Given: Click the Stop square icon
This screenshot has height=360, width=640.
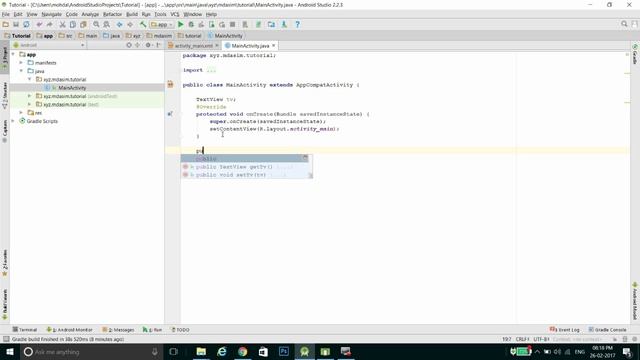Looking at the screenshot, I should point(233,24).
